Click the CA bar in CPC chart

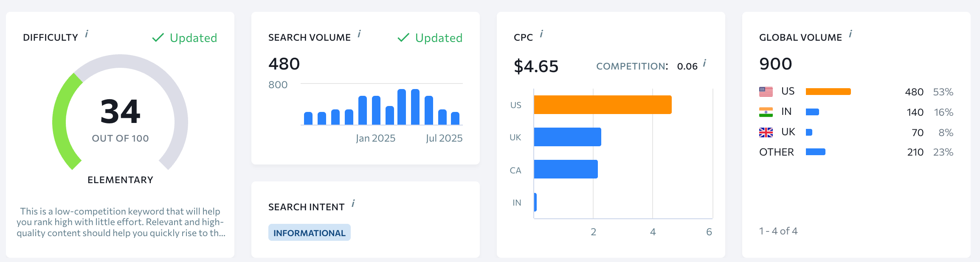click(566, 169)
